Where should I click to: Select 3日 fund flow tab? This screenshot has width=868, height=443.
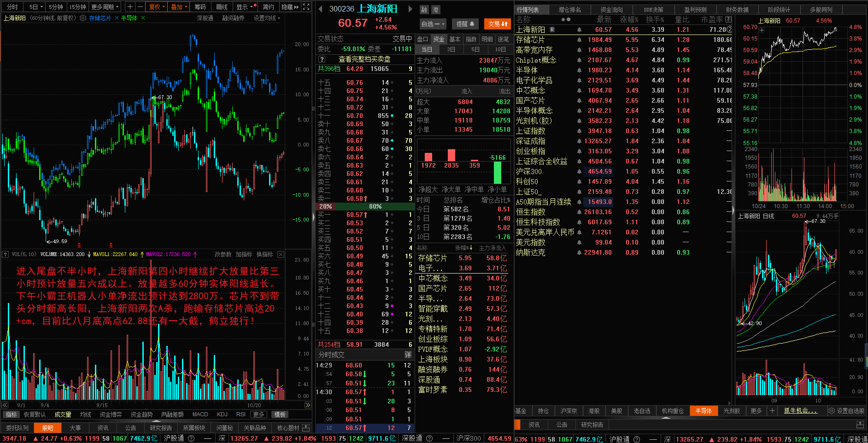click(451, 49)
